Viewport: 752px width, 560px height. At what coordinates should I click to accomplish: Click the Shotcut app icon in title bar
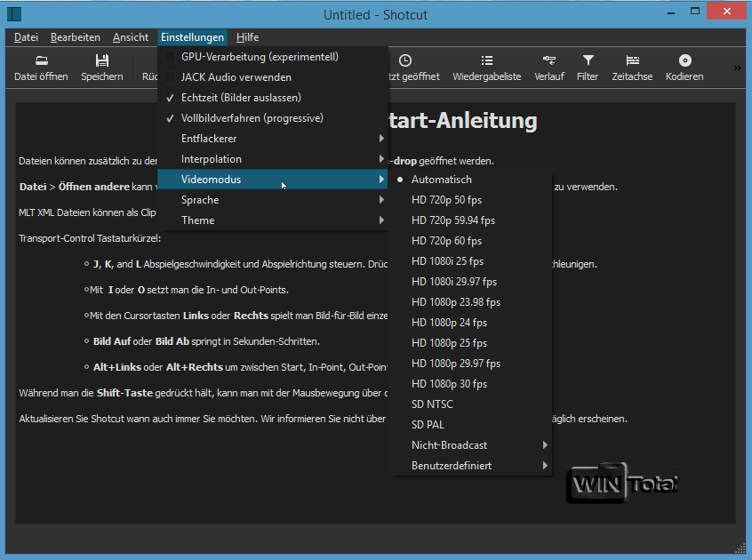tap(14, 14)
